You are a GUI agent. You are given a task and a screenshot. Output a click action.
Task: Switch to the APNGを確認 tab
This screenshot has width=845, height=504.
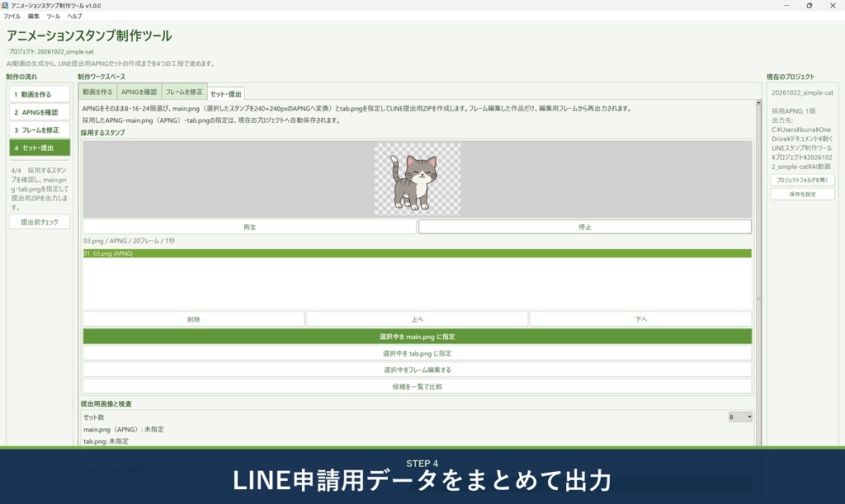(139, 92)
